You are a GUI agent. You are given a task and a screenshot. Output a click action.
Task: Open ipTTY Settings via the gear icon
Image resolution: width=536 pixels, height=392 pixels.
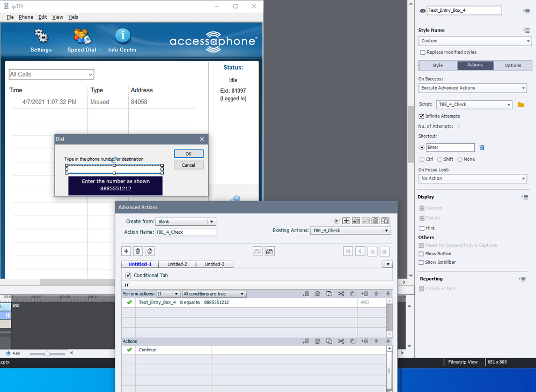(40, 35)
